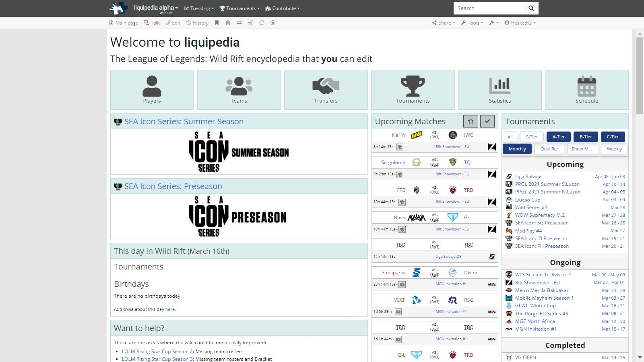Open the Teams section tile
The width and height of the screenshot is (644, 362).
point(239,90)
